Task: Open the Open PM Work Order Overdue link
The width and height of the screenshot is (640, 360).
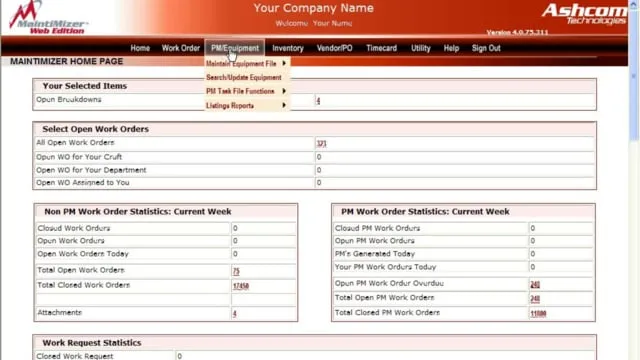Action: [x=535, y=284]
